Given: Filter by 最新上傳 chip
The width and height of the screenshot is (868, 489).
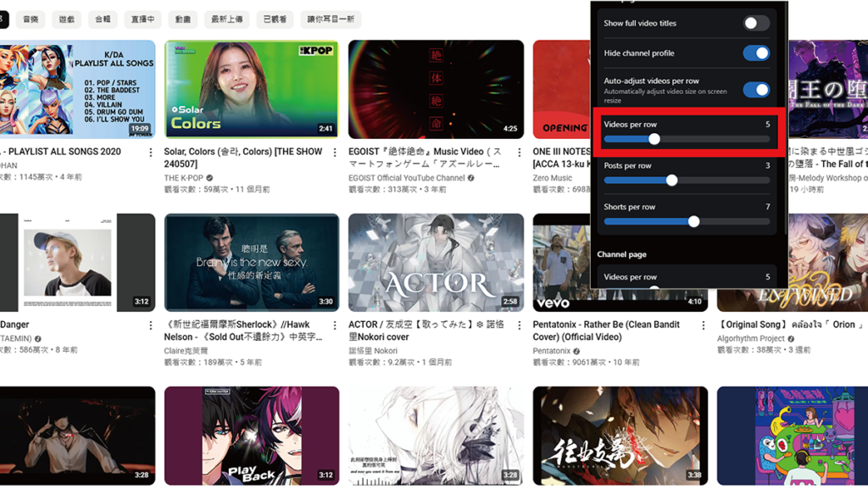Looking at the screenshot, I should [x=227, y=19].
